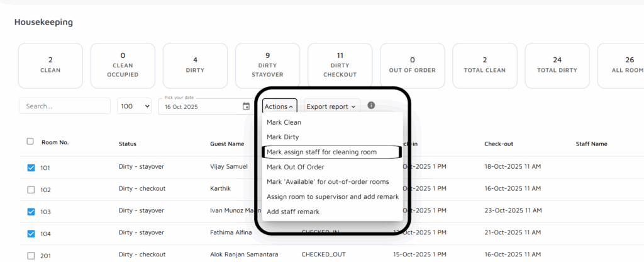Viewport: 644px width, 262px height.
Task: Select Mark assign staff for cleaning room
Action: click(330, 152)
